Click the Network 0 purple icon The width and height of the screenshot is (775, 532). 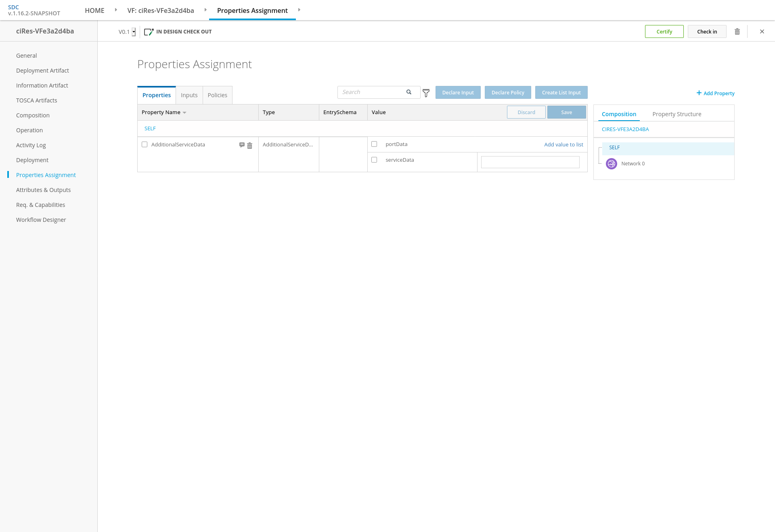611,164
